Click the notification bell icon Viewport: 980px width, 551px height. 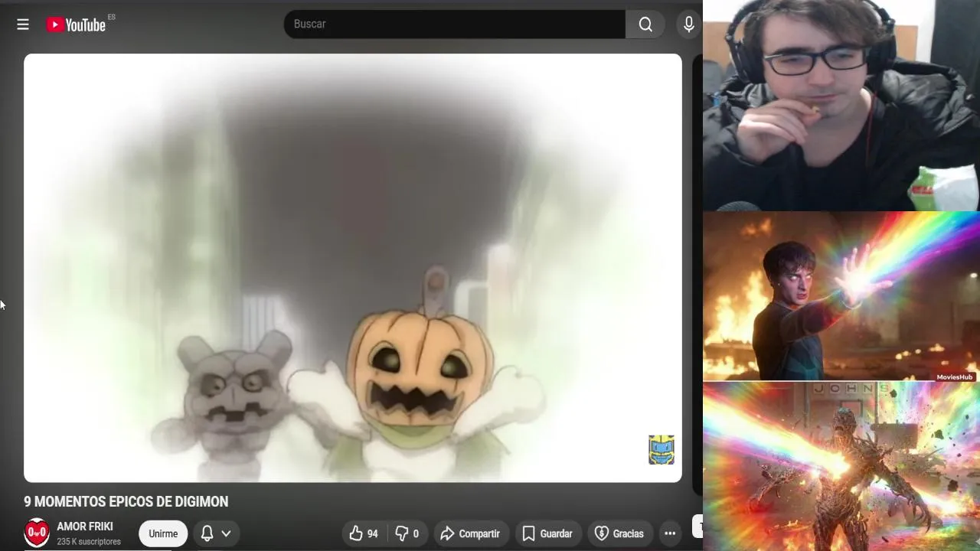point(207,533)
